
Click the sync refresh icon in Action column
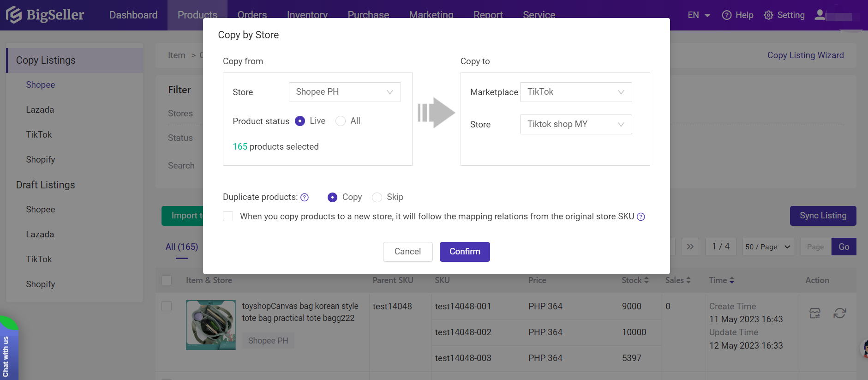839,314
